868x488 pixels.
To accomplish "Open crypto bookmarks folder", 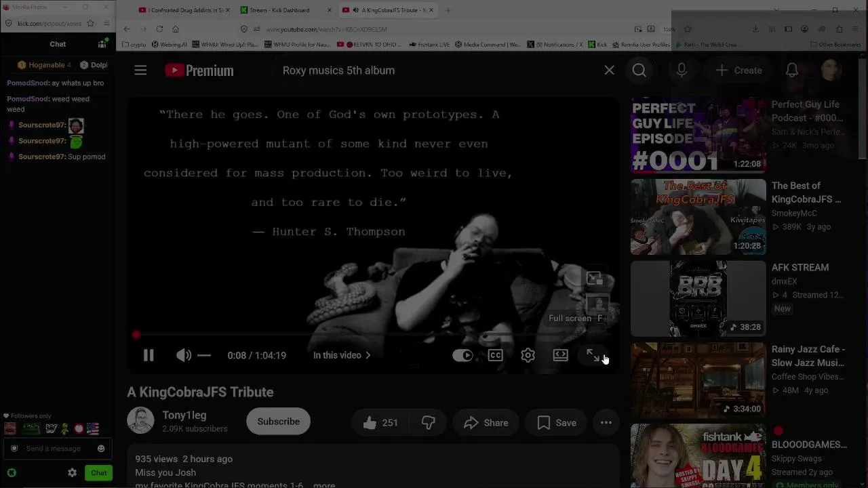I will coord(134,45).
